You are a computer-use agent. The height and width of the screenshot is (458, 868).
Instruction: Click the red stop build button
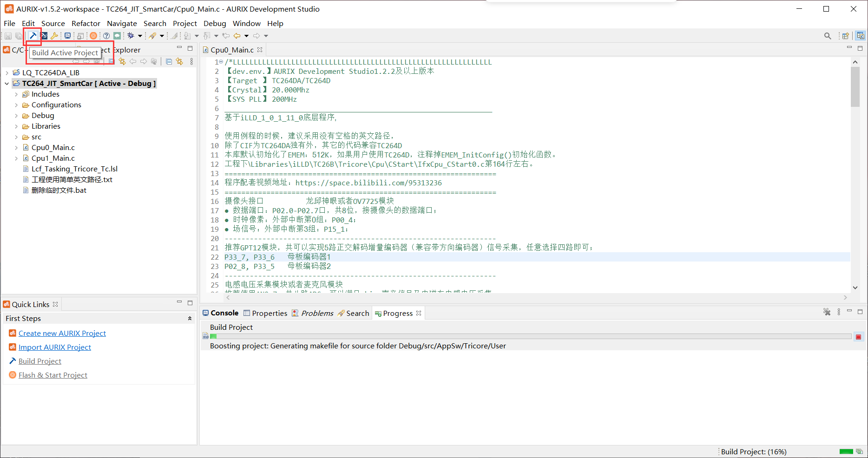859,337
